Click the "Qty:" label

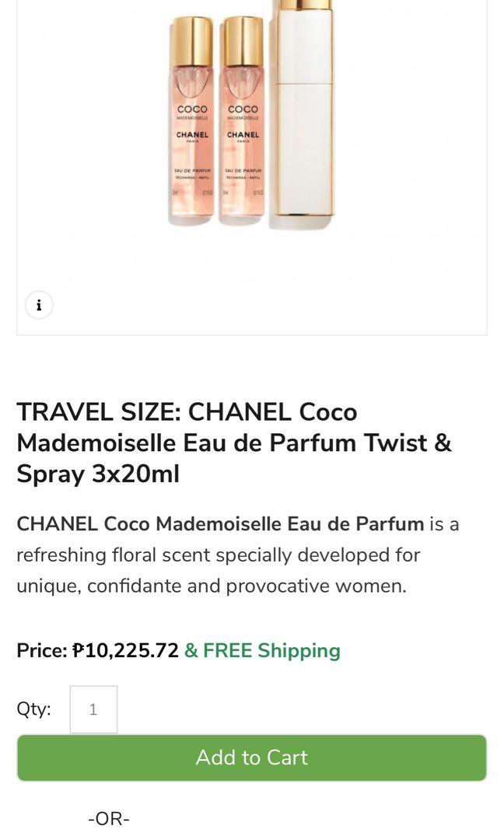[33, 709]
